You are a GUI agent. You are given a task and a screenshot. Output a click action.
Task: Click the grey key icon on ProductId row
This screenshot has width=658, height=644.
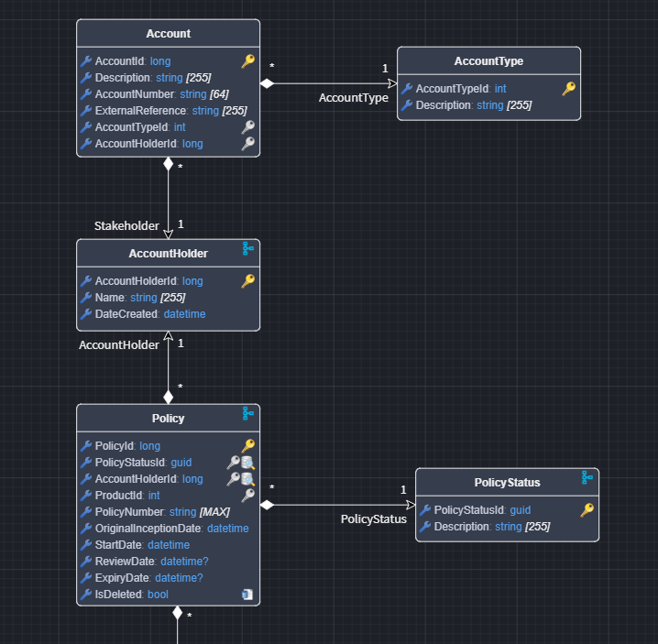point(248,495)
